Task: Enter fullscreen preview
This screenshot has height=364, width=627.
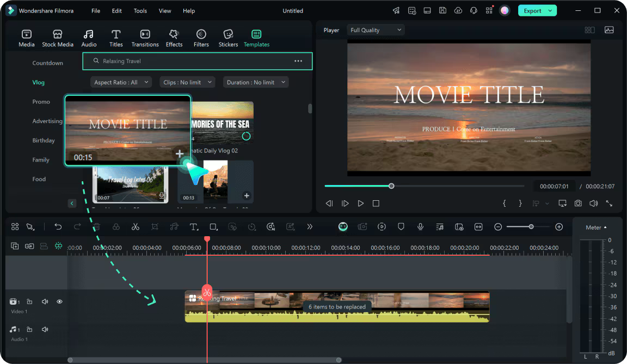Action: (609, 203)
